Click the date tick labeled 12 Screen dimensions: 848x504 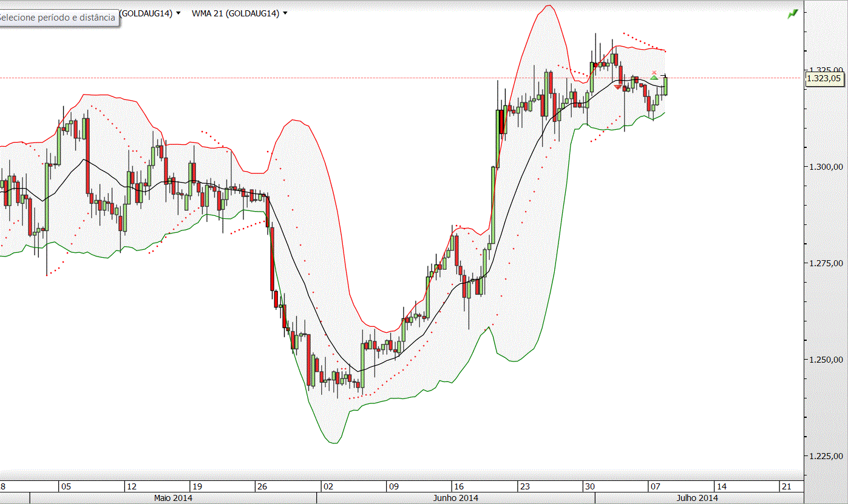tap(131, 486)
